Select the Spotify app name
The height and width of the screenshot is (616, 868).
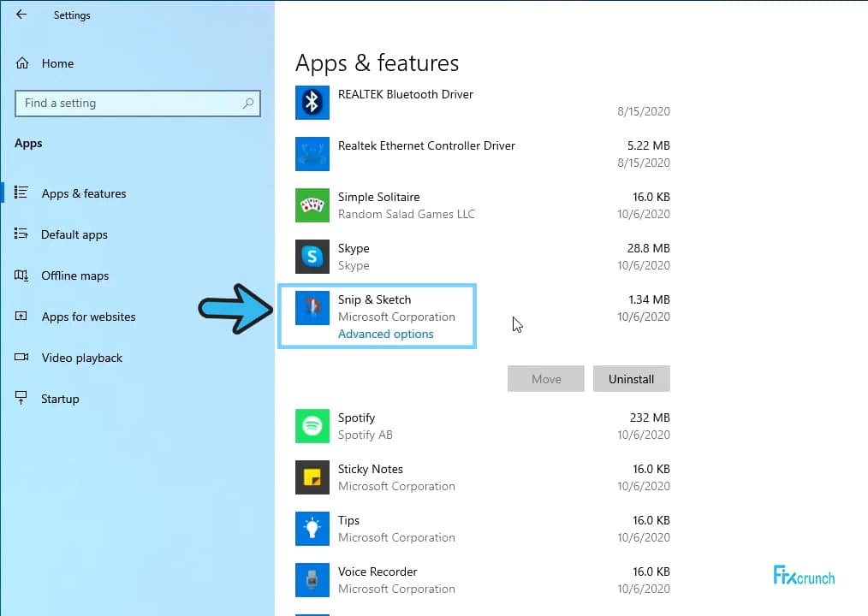[356, 418]
